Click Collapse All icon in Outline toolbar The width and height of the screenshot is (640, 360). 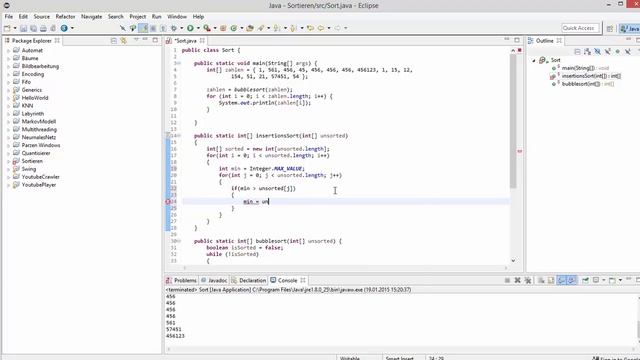[x=578, y=51]
